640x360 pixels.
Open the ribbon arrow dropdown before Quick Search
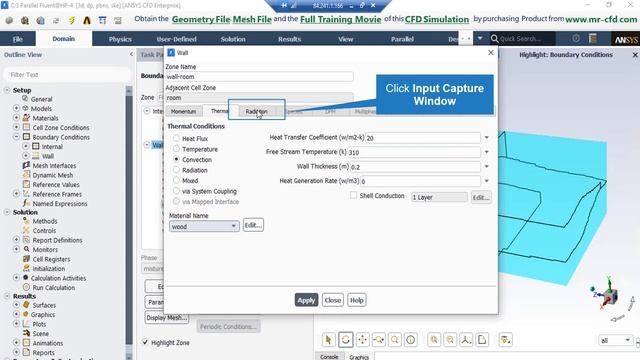coord(480,38)
